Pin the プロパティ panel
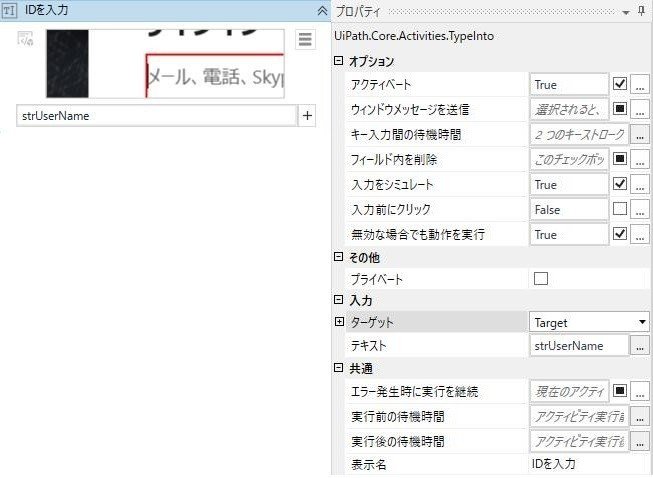 (642, 12)
